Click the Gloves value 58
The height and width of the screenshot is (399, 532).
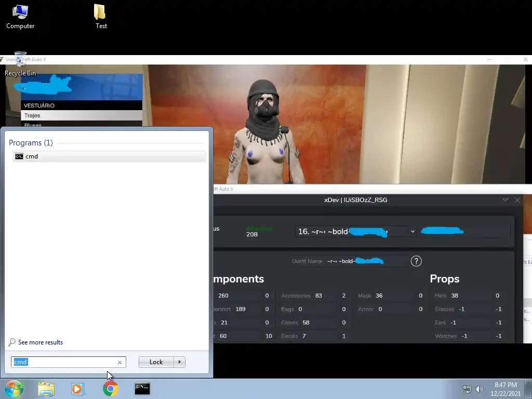(305, 322)
